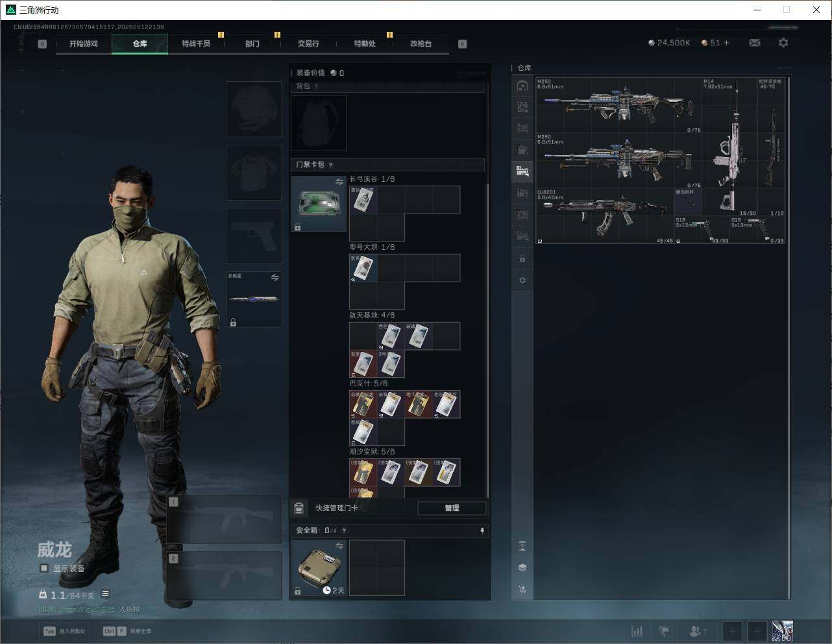Click the warehouse ID badge sidebar icon
The width and height of the screenshot is (832, 644).
pyautogui.click(x=522, y=546)
